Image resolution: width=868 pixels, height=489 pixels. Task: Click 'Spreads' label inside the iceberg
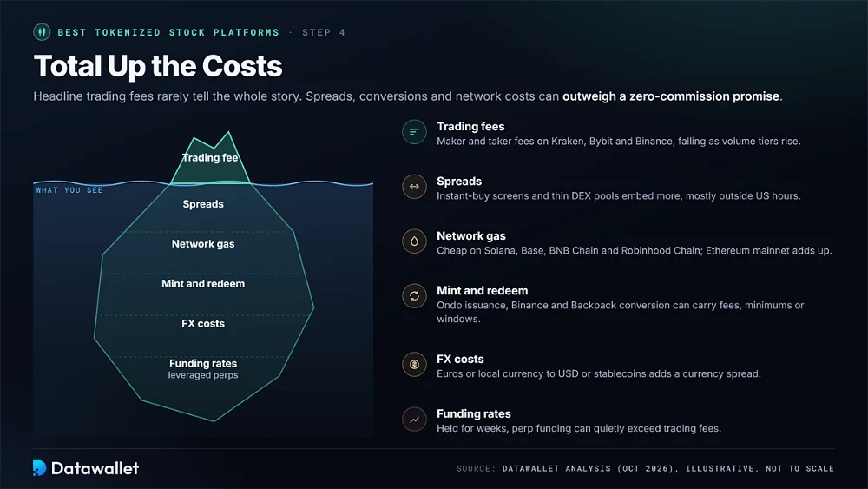(203, 204)
